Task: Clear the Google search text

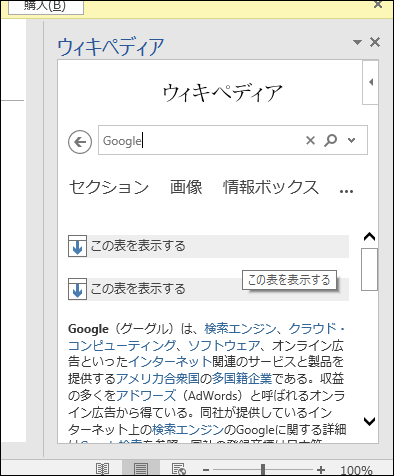Action: (x=310, y=140)
